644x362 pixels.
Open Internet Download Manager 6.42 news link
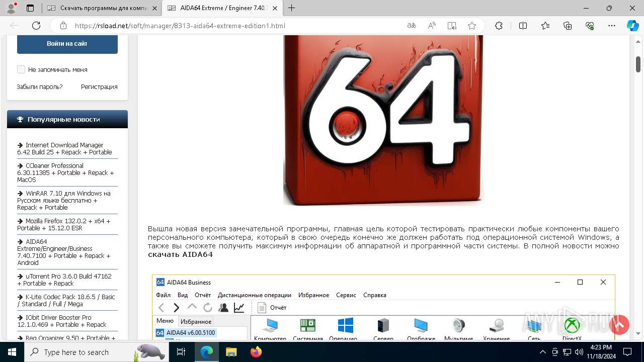coord(64,148)
